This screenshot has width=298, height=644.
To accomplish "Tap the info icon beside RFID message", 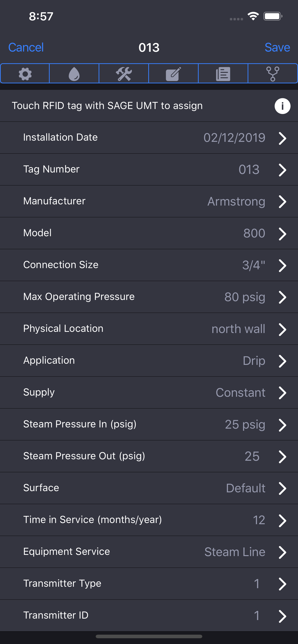I will point(282,106).
